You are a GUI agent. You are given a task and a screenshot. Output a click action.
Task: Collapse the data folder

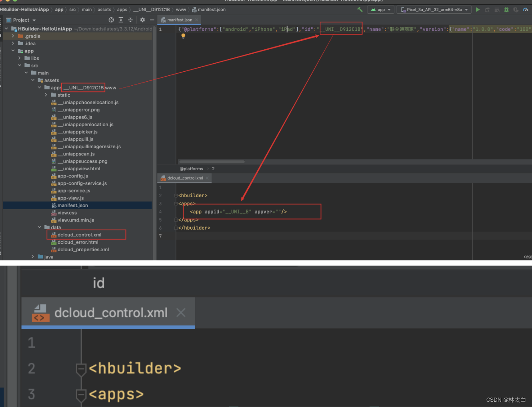[x=39, y=227]
